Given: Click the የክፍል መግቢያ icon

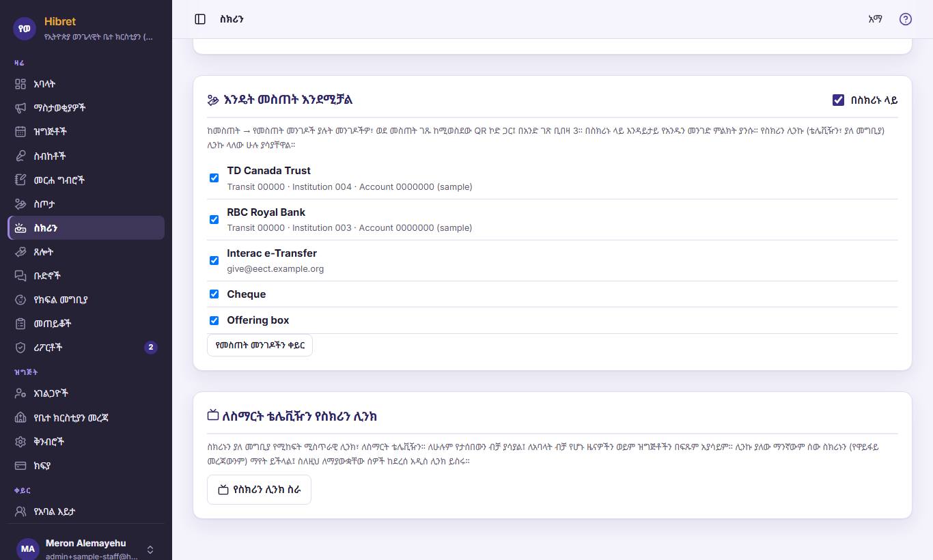Looking at the screenshot, I should pyautogui.click(x=20, y=300).
